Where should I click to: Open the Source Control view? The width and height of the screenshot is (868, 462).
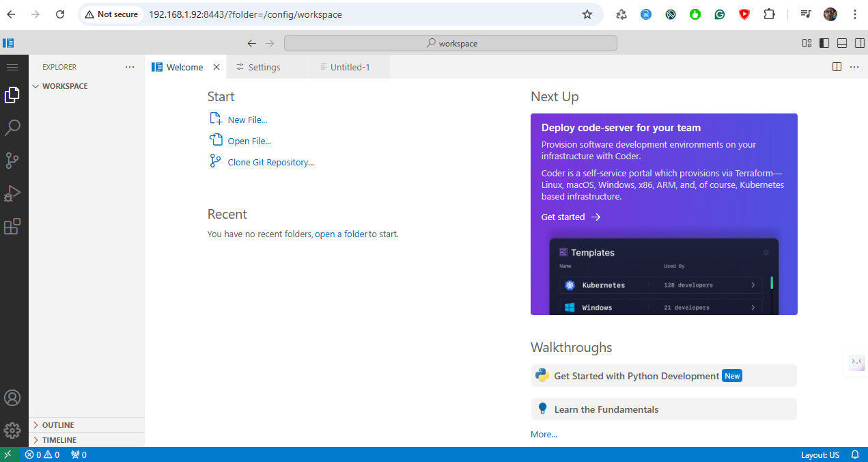[12, 161]
